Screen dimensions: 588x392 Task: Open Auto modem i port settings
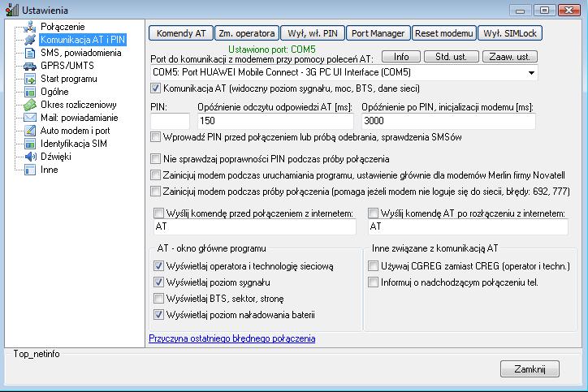pos(75,131)
